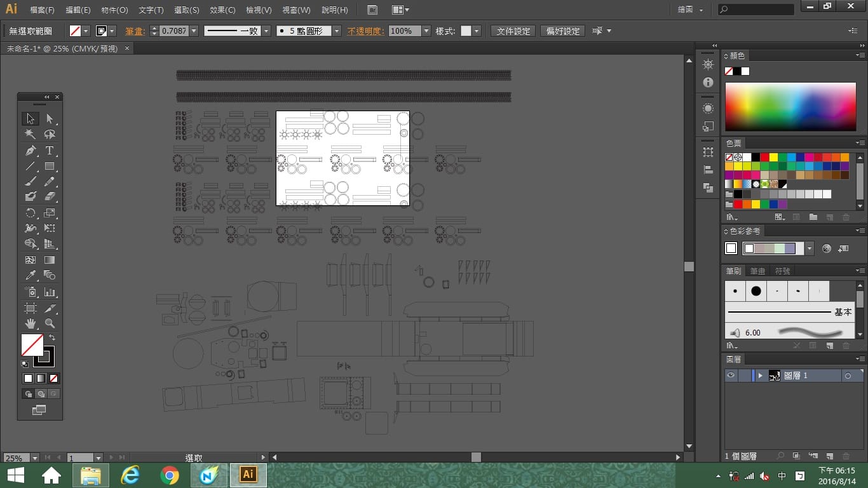The width and height of the screenshot is (868, 488).
Task: Open the opacity 100% dropdown arrow
Action: point(426,30)
